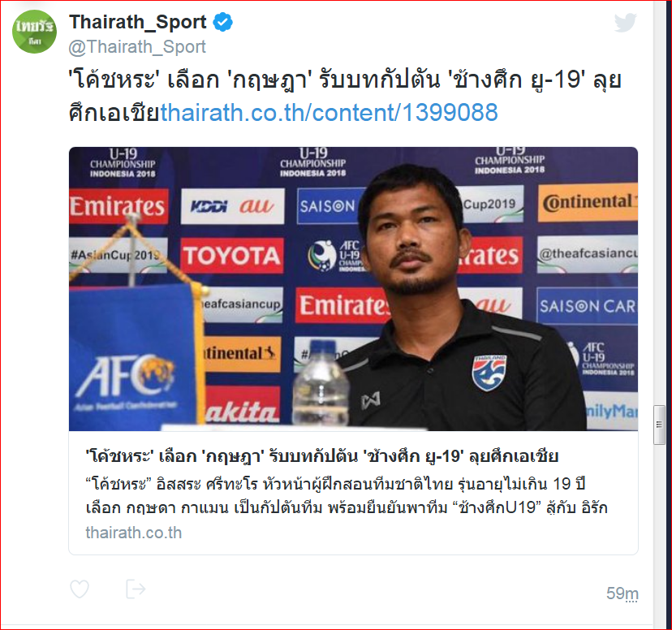Click the blue verified badge
This screenshot has height=630, width=672.
[223, 22]
